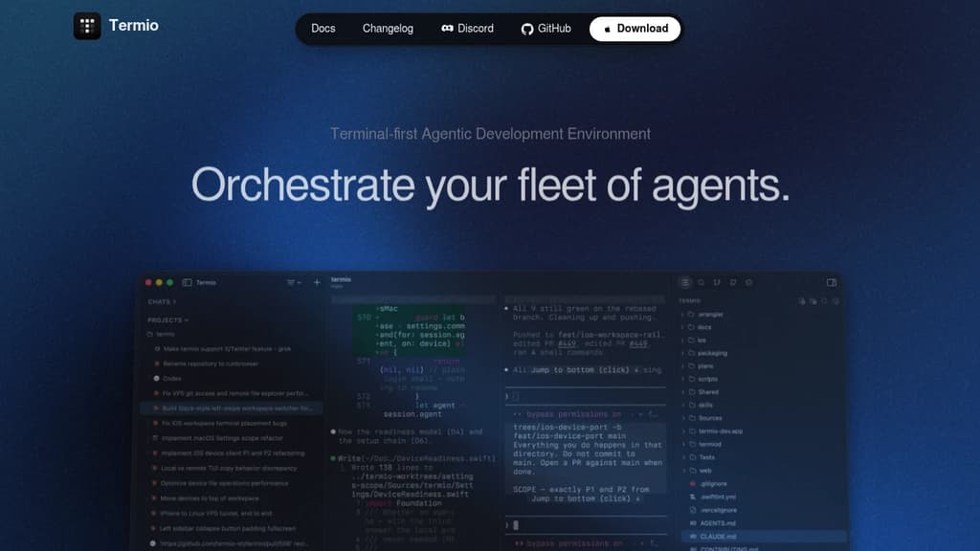Select the termio main tab title in preview

click(341, 279)
